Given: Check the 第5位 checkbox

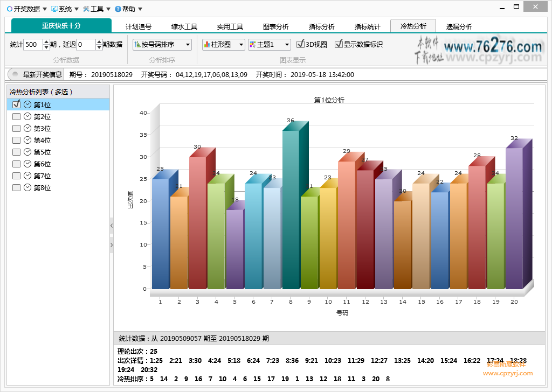Looking at the screenshot, I should pyautogui.click(x=16, y=152).
